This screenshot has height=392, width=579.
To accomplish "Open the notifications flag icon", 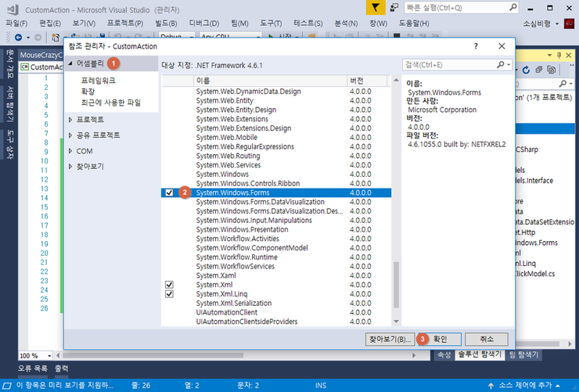I will pos(375,8).
